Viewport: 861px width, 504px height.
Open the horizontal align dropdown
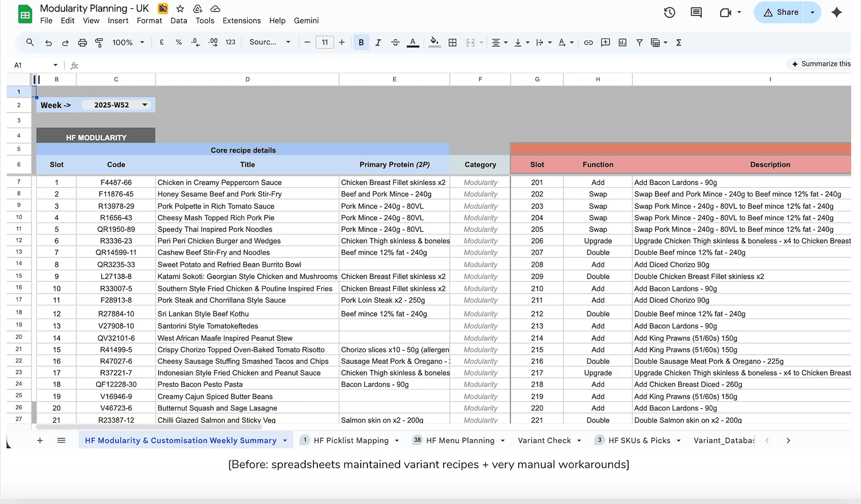pyautogui.click(x=499, y=43)
